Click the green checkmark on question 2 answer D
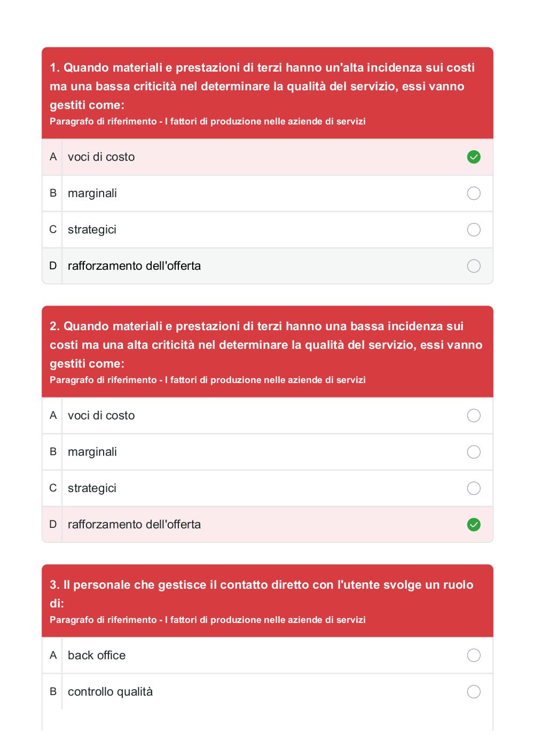This screenshot has height=756, width=534. coord(474,525)
